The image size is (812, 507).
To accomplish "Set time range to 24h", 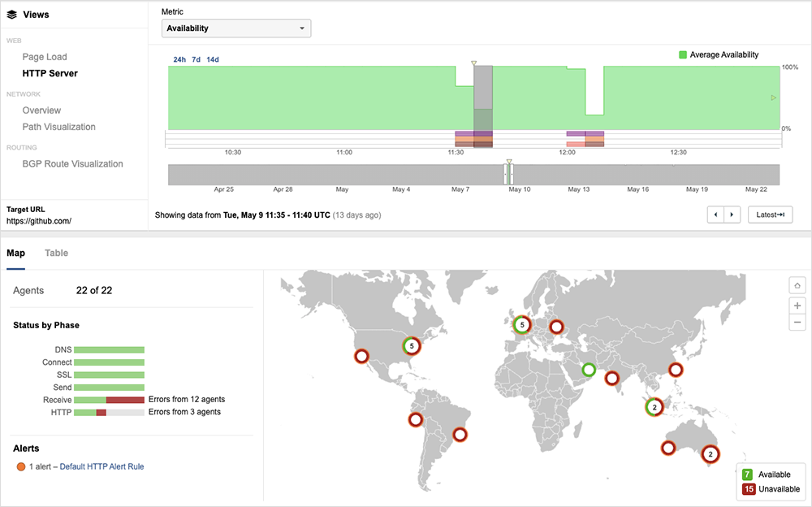I will pos(179,59).
